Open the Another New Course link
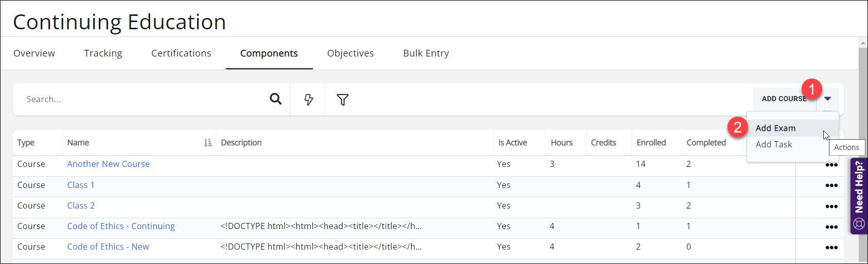Image resolution: width=868 pixels, height=264 pixels. (108, 164)
